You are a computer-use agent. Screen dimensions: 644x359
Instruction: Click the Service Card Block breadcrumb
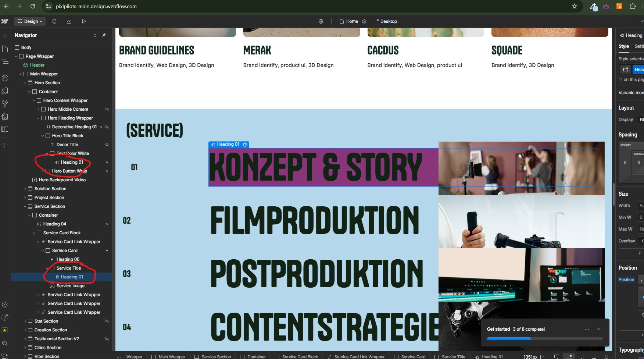296,357
